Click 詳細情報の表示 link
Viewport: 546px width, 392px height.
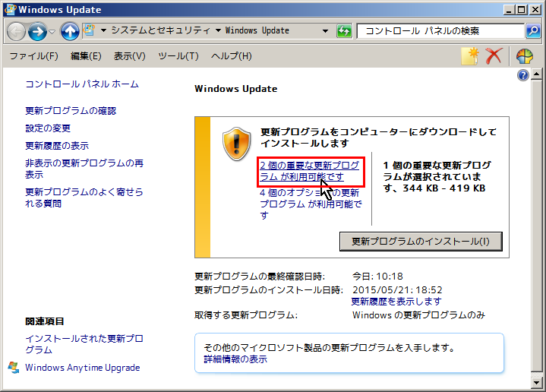(235, 359)
